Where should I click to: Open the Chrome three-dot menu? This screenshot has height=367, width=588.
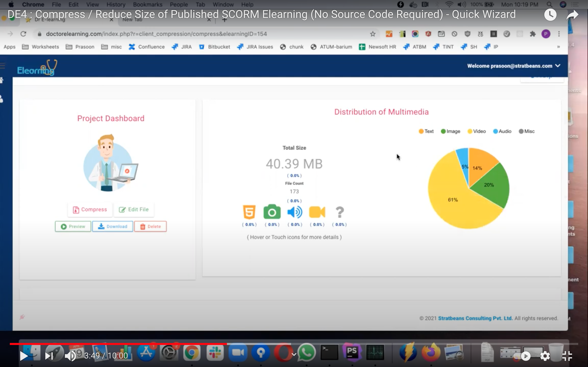pyautogui.click(x=559, y=34)
